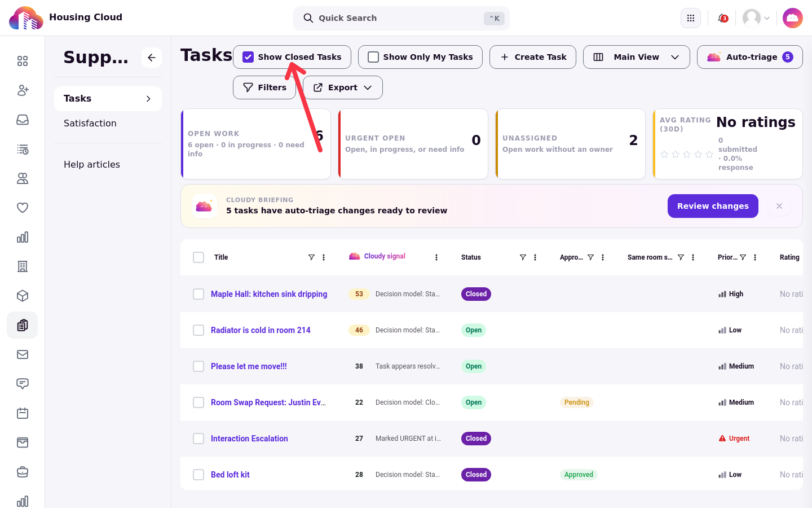Click the heart icon in the left rail
The image size is (812, 508).
[23, 208]
